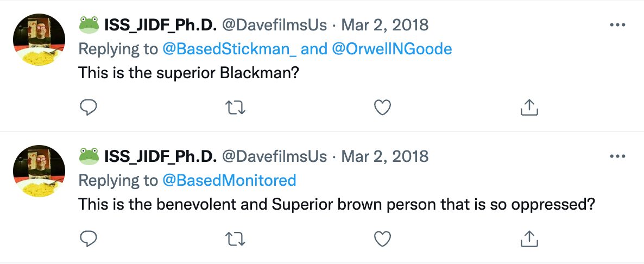Image resolution: width=644 pixels, height=264 pixels.
Task: Reply to the first tweet
Action: (88, 108)
